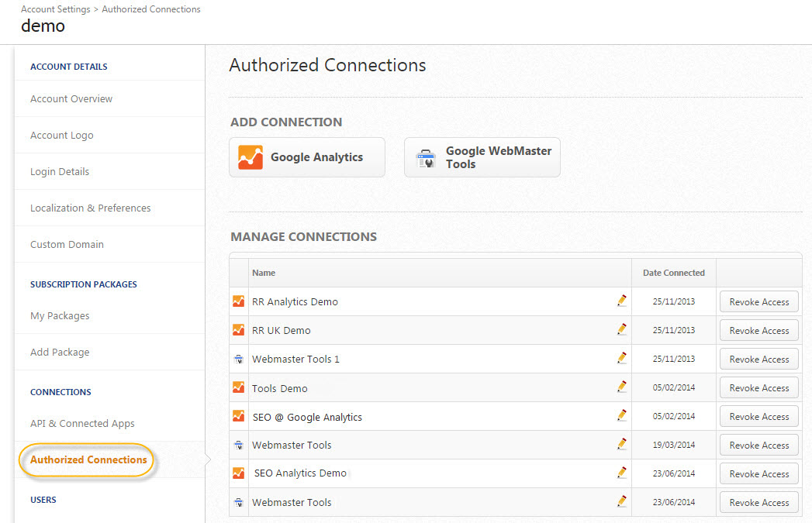Add a Google WebMaster Tools connection
This screenshot has height=523, width=812.
(x=482, y=157)
